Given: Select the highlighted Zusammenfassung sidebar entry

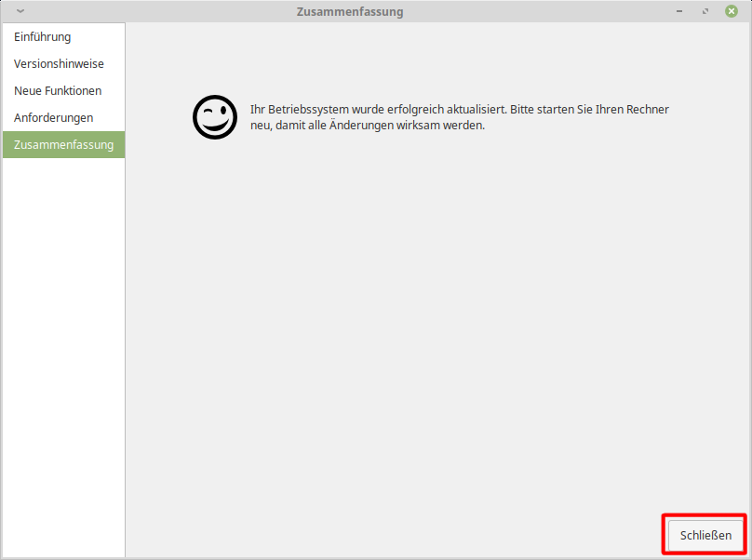Looking at the screenshot, I should 63,145.
